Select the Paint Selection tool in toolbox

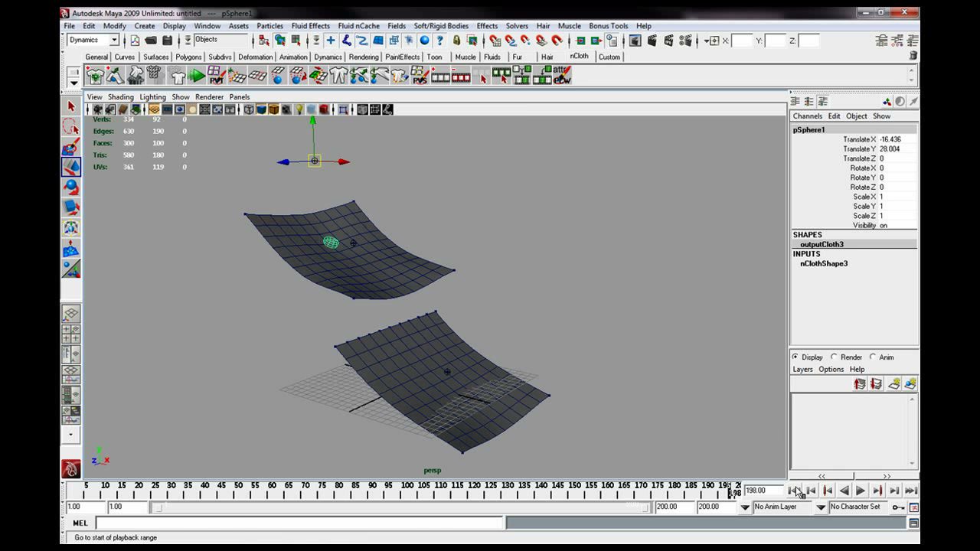click(x=71, y=147)
